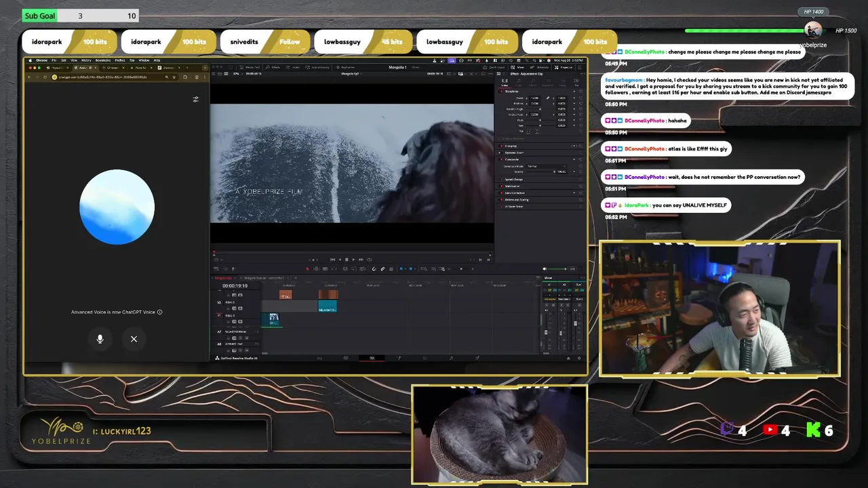
Task: Play timeline in reverse
Action: (x=340, y=260)
